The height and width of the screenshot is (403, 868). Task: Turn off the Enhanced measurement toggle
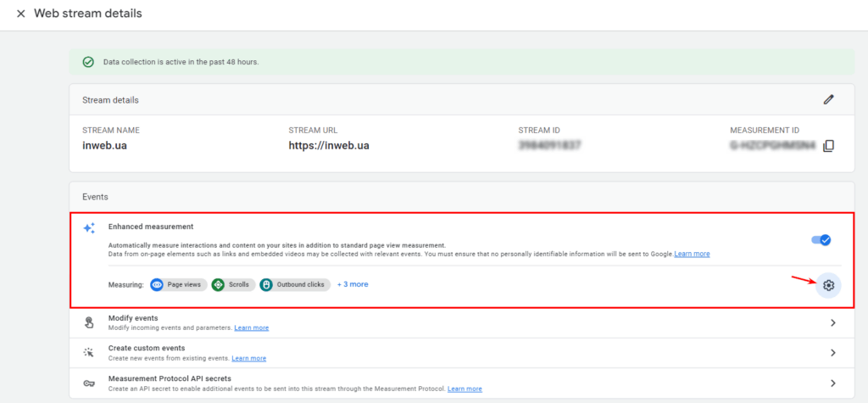pyautogui.click(x=821, y=240)
